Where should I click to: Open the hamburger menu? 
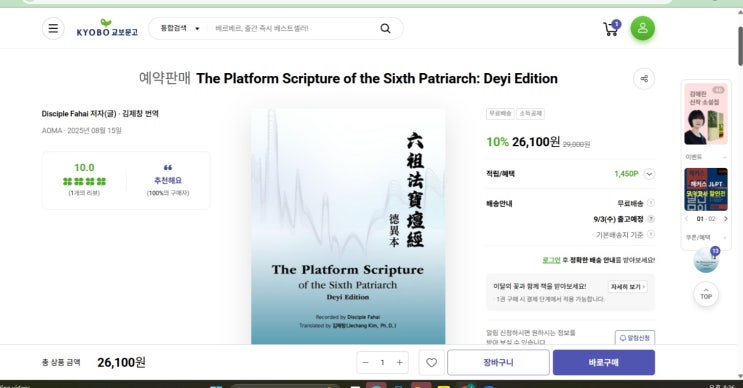[53, 28]
